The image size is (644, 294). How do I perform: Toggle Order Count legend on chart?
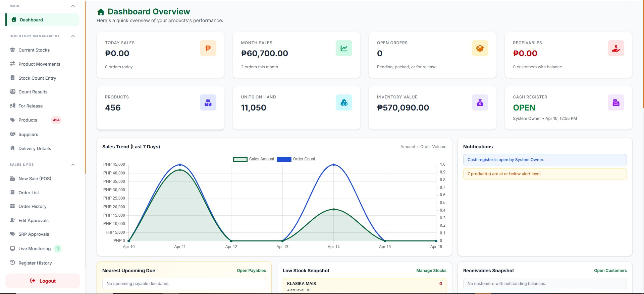pyautogui.click(x=296, y=159)
